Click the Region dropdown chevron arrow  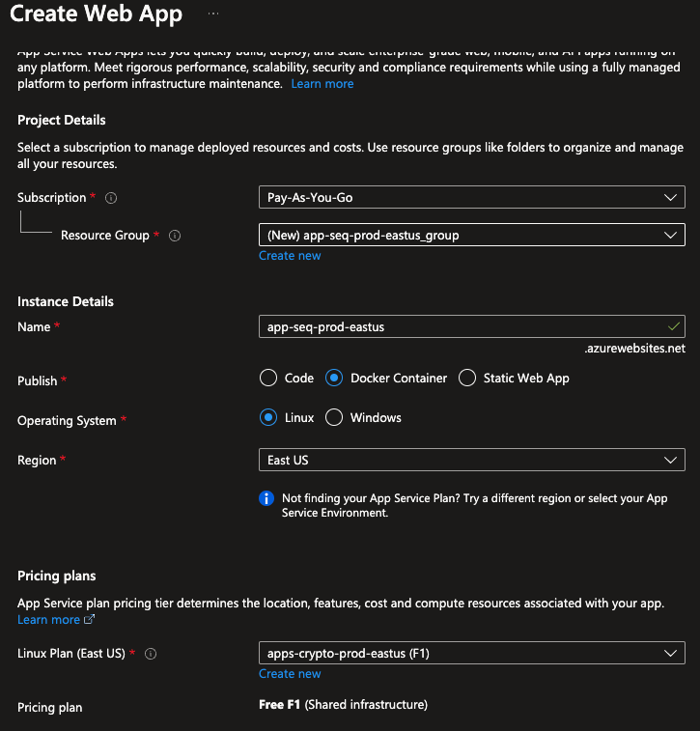(x=671, y=461)
